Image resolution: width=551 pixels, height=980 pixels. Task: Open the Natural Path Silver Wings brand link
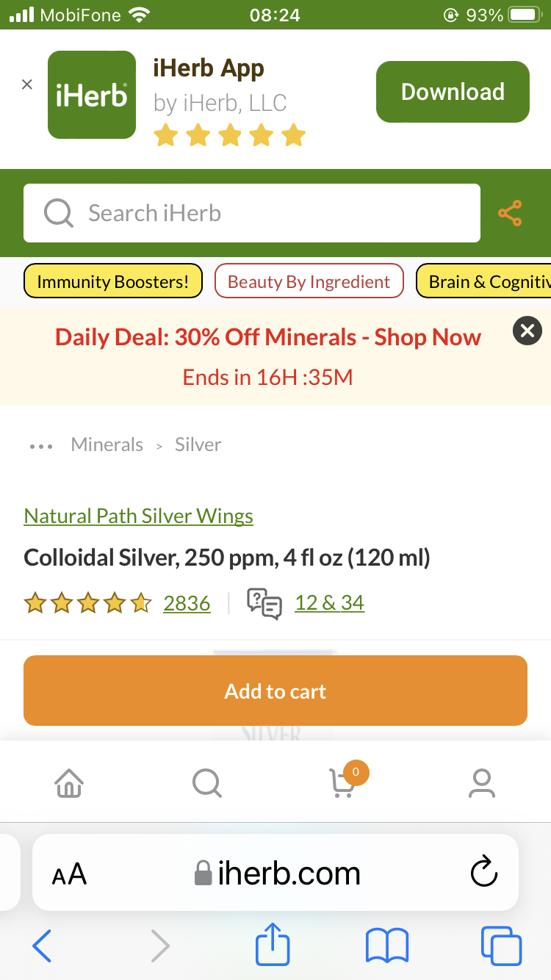point(139,516)
